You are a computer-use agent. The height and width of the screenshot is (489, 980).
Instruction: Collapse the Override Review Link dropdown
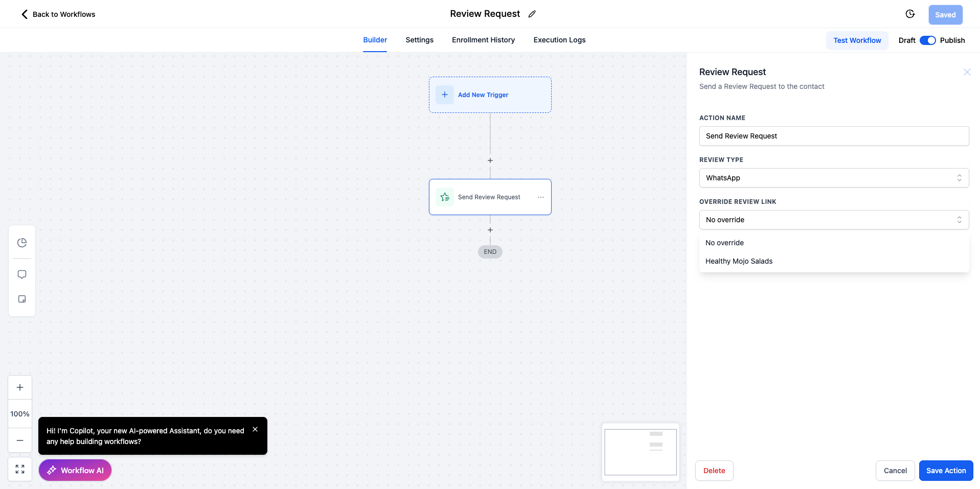click(834, 220)
